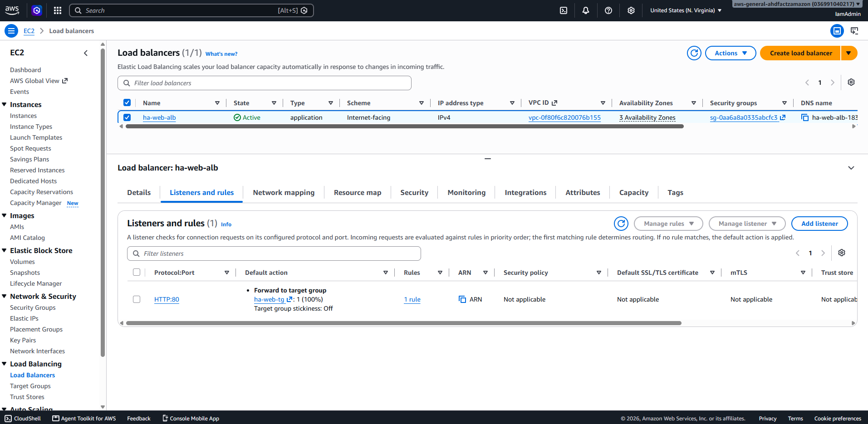This screenshot has width=868, height=424.
Task: Focus the Filter listeners field
Action: (274, 253)
